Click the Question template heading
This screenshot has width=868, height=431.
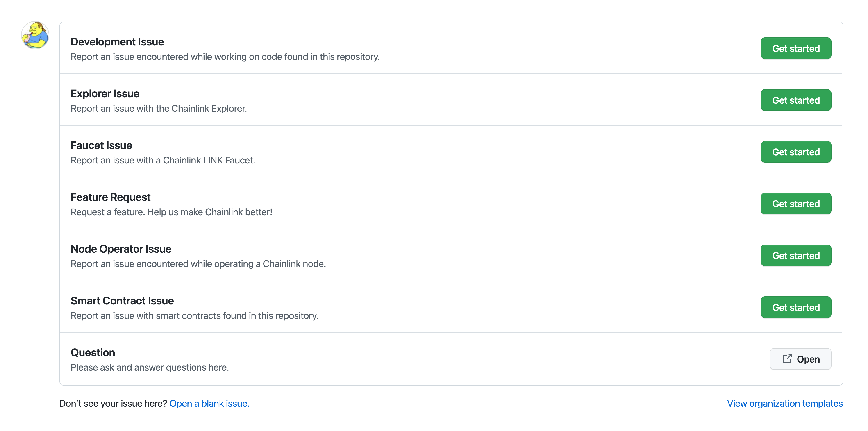point(93,352)
